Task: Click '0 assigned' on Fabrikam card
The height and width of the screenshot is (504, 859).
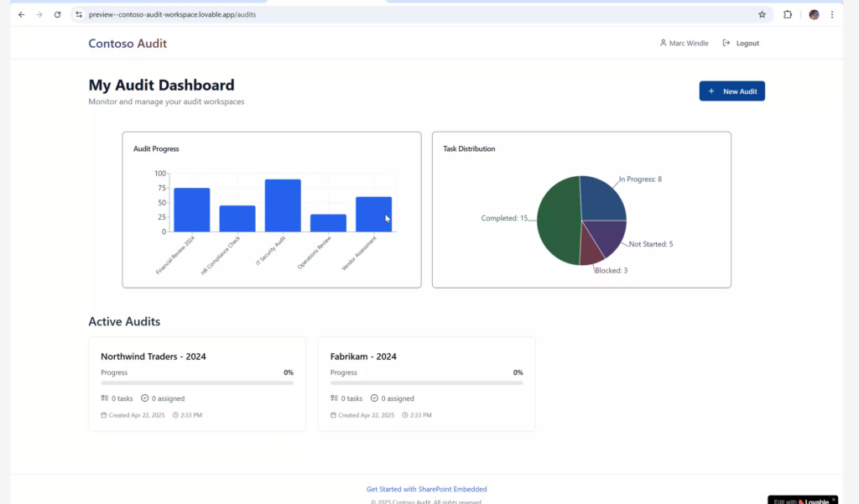Action: coord(398,398)
